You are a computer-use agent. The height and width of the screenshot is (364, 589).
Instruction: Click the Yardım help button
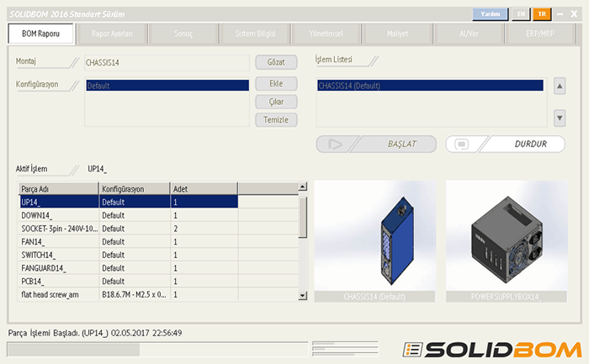click(491, 14)
